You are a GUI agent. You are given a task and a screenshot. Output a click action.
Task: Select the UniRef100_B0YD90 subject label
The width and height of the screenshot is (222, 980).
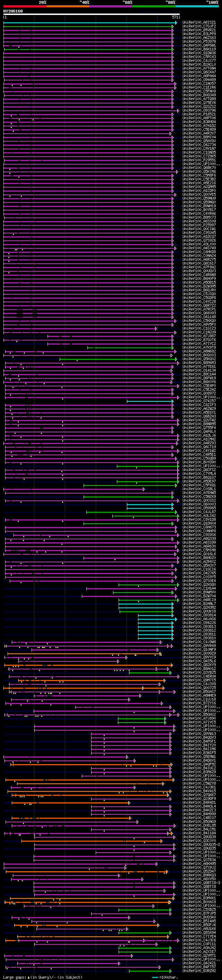(199, 462)
